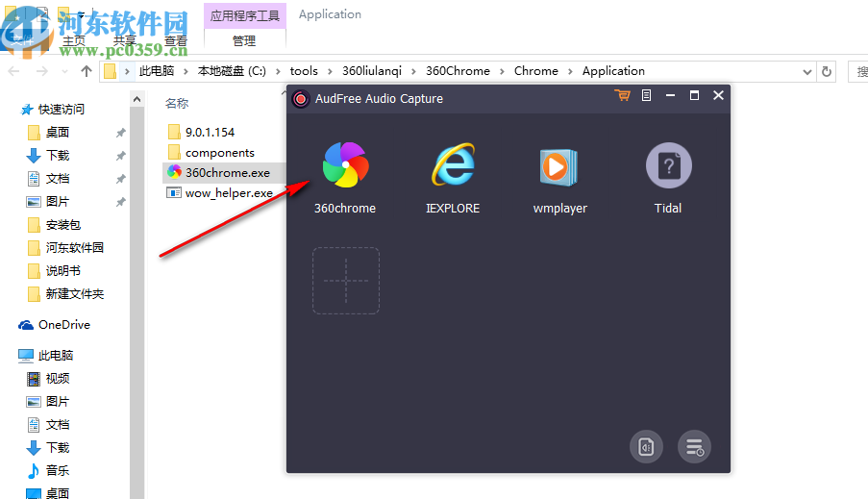This screenshot has width=868, height=499.
Task: Click the 名称 column header
Action: click(177, 103)
